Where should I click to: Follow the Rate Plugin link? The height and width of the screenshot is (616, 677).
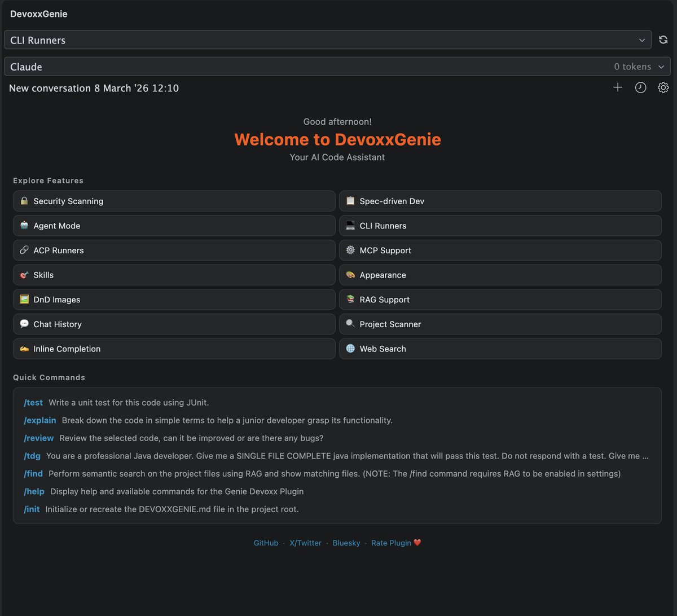(x=391, y=543)
